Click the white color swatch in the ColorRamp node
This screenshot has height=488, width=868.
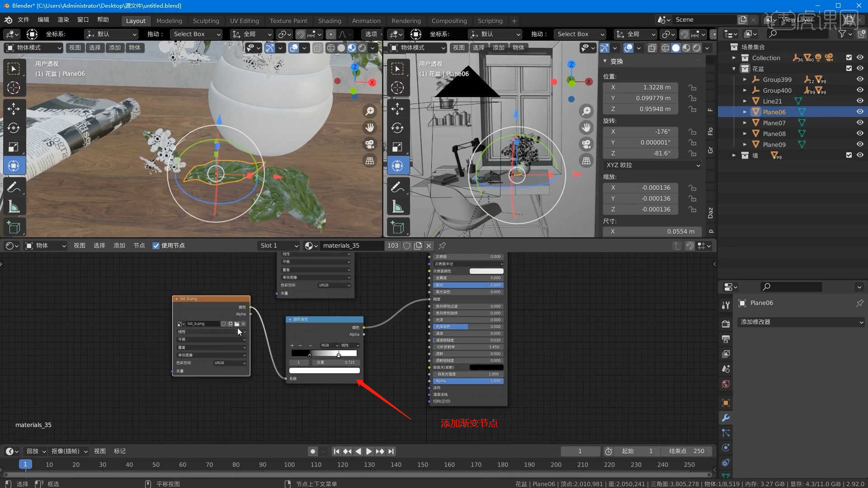[x=324, y=370]
